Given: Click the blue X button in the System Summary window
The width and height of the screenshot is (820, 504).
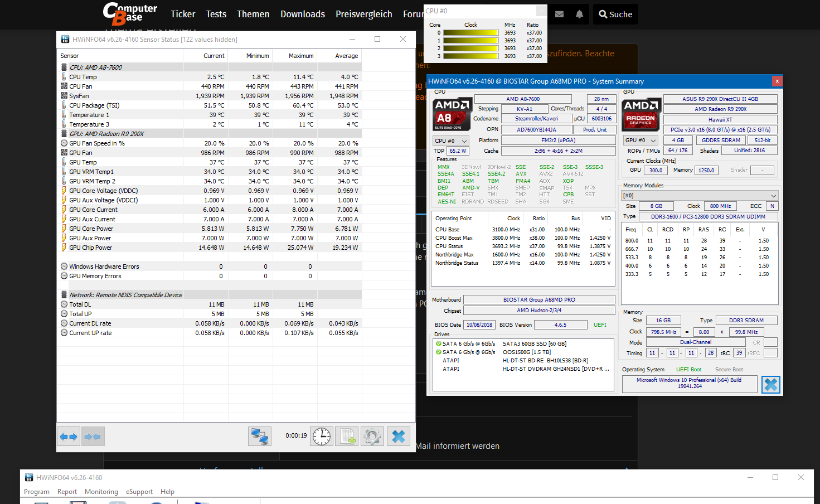Looking at the screenshot, I should pyautogui.click(x=771, y=385).
